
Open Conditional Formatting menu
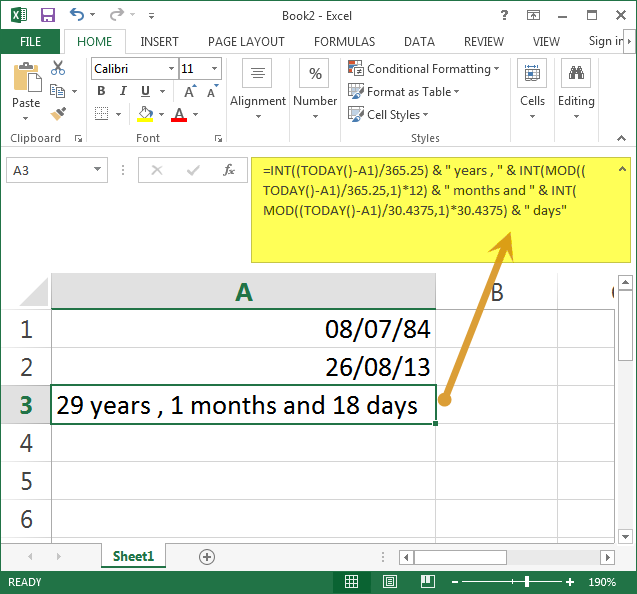click(x=423, y=69)
